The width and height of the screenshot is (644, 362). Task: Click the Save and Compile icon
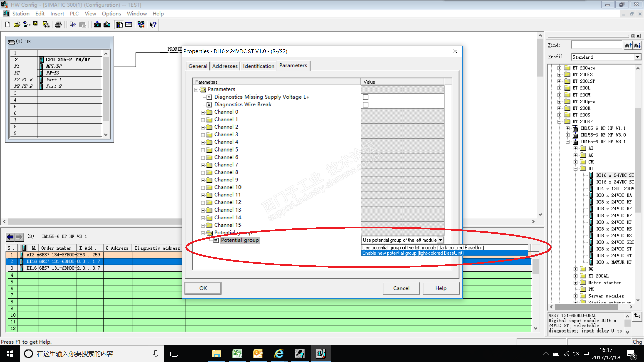point(46,24)
